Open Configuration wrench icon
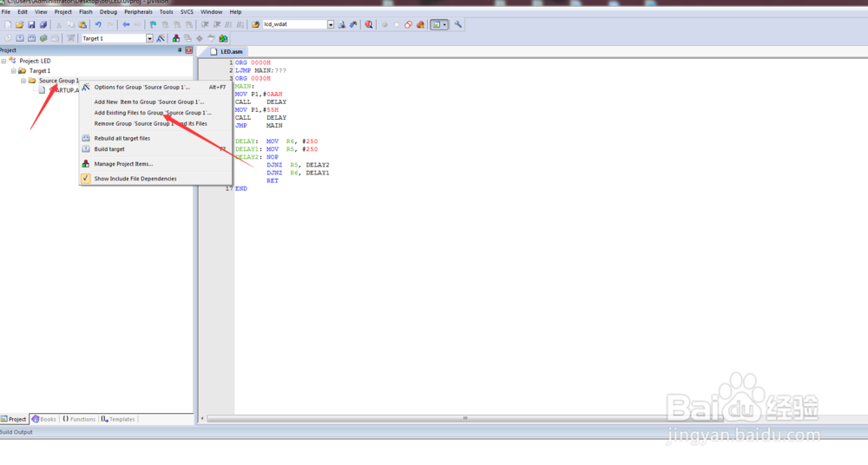The image size is (868, 465). click(x=457, y=24)
